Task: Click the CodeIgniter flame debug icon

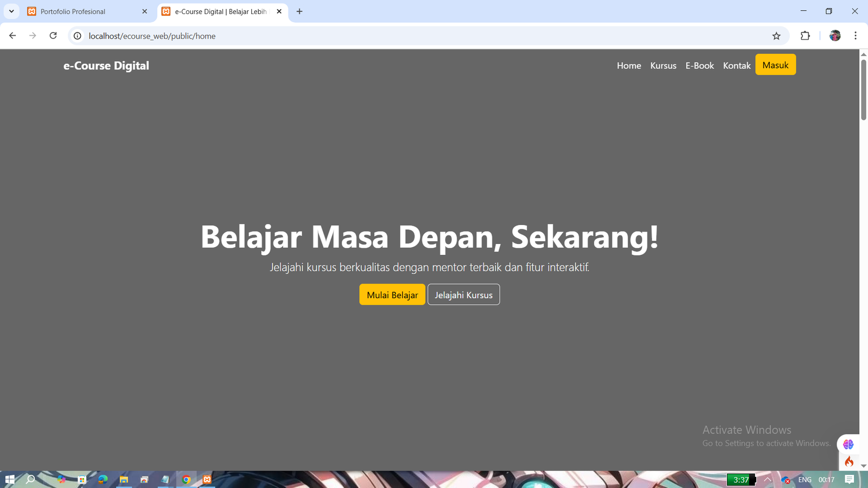Action: pos(849,461)
